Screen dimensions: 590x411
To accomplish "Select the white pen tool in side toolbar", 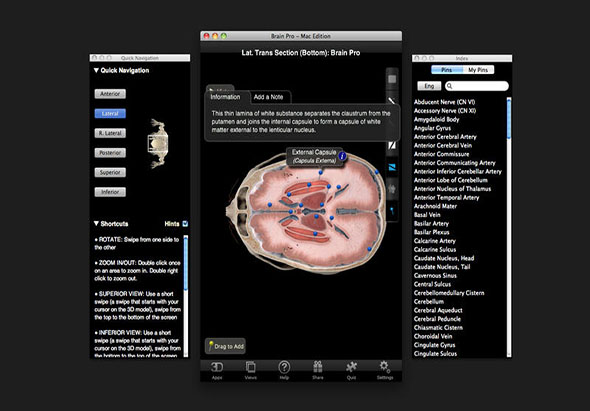I will pos(392,101).
